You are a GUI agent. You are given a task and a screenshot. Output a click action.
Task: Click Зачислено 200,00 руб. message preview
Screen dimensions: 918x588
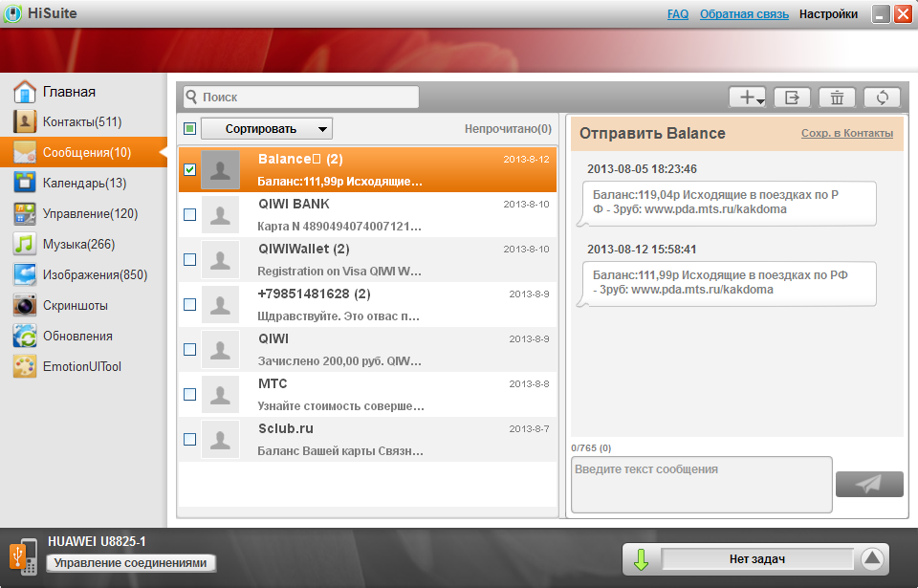point(339,361)
